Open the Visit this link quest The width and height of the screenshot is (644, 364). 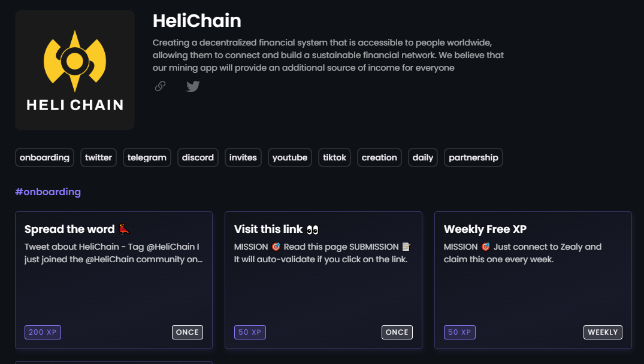point(323,280)
